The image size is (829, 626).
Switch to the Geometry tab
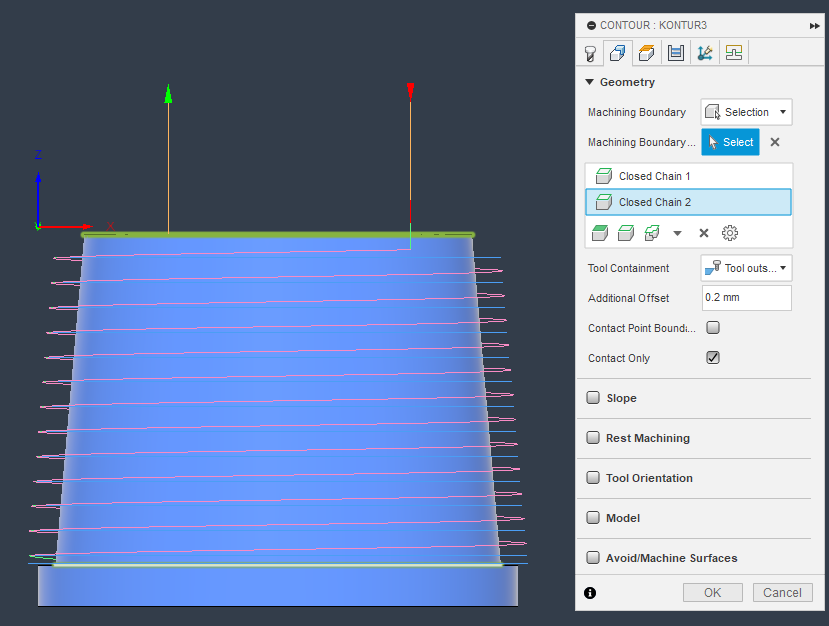click(x=618, y=53)
